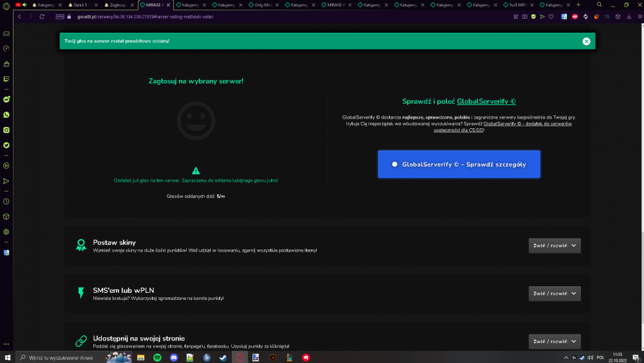The image size is (644, 363).
Task: Toggle the VPN badge in the address bar
Action: [60, 17]
